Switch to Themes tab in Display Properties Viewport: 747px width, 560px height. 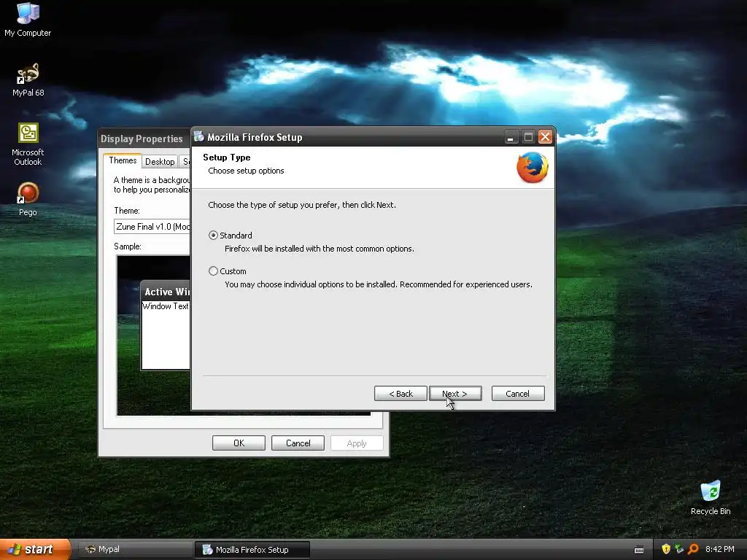pyautogui.click(x=123, y=160)
